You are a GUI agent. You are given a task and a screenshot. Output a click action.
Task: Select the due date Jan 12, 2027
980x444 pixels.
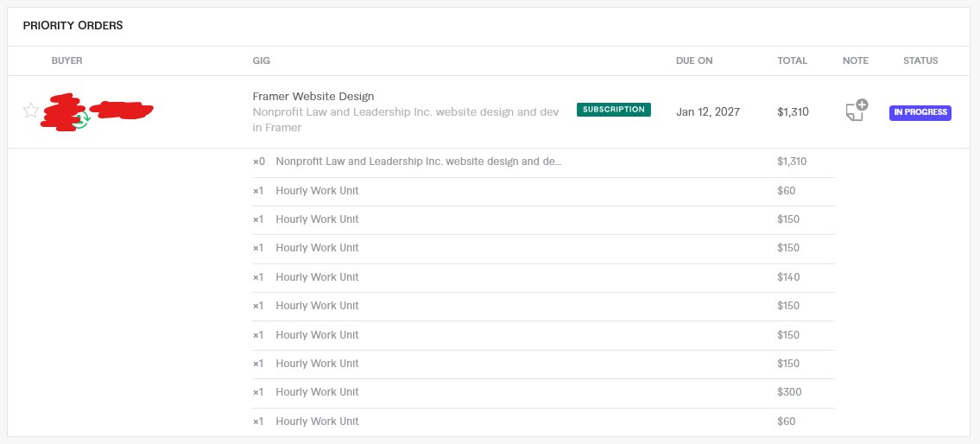[707, 112]
